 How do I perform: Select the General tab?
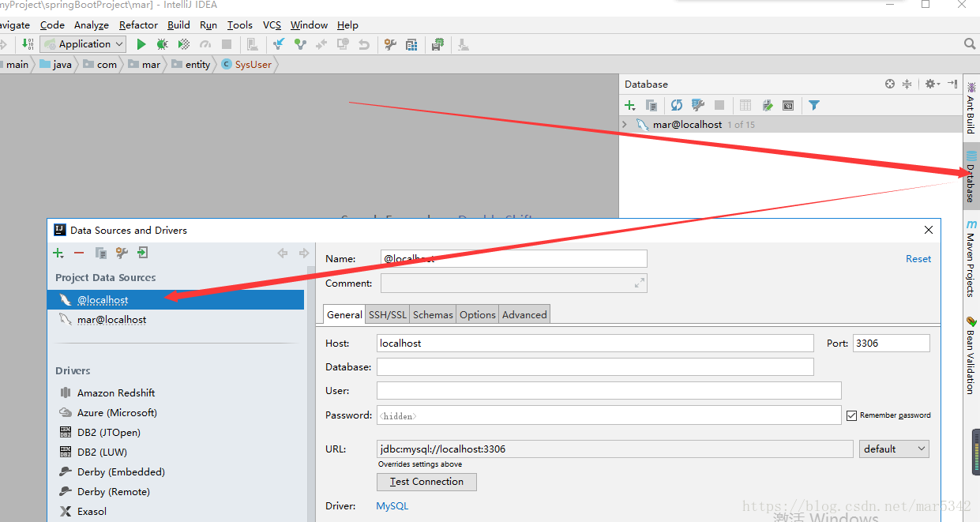pyautogui.click(x=344, y=314)
